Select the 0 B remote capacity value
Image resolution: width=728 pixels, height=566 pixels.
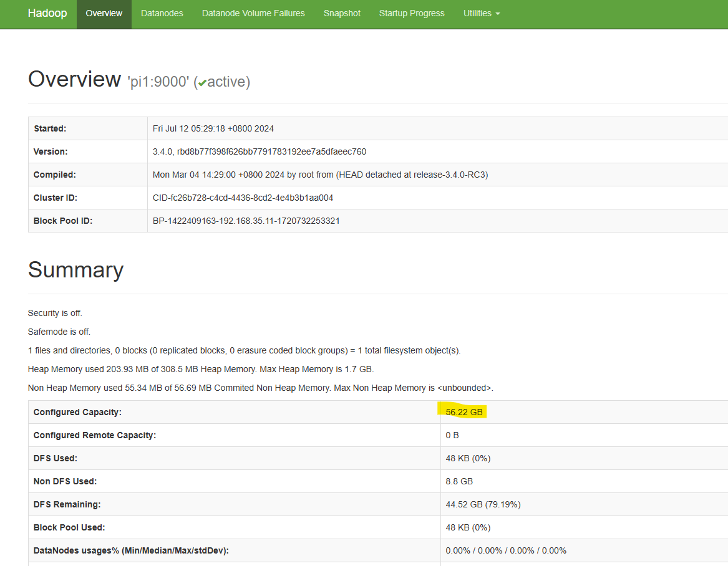pos(452,435)
